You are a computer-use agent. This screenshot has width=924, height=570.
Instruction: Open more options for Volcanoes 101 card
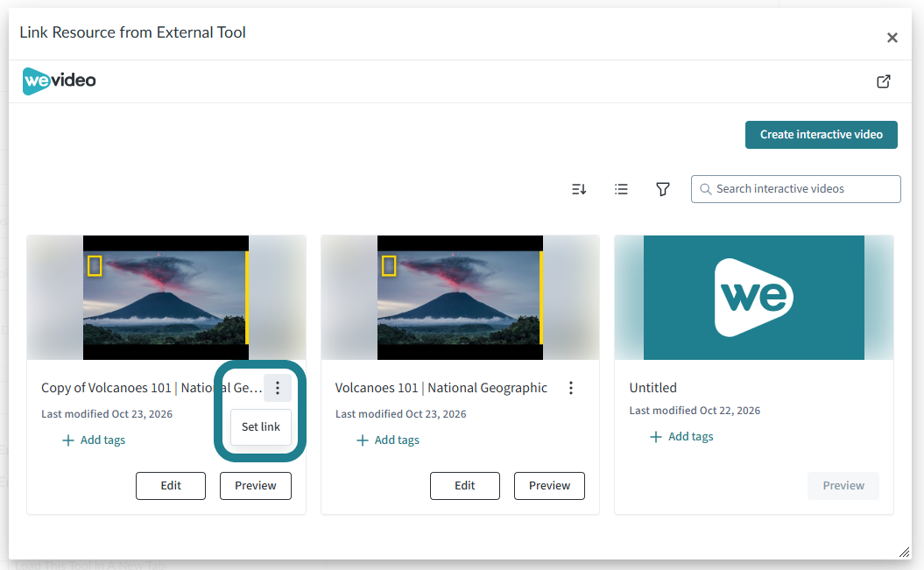(570, 388)
